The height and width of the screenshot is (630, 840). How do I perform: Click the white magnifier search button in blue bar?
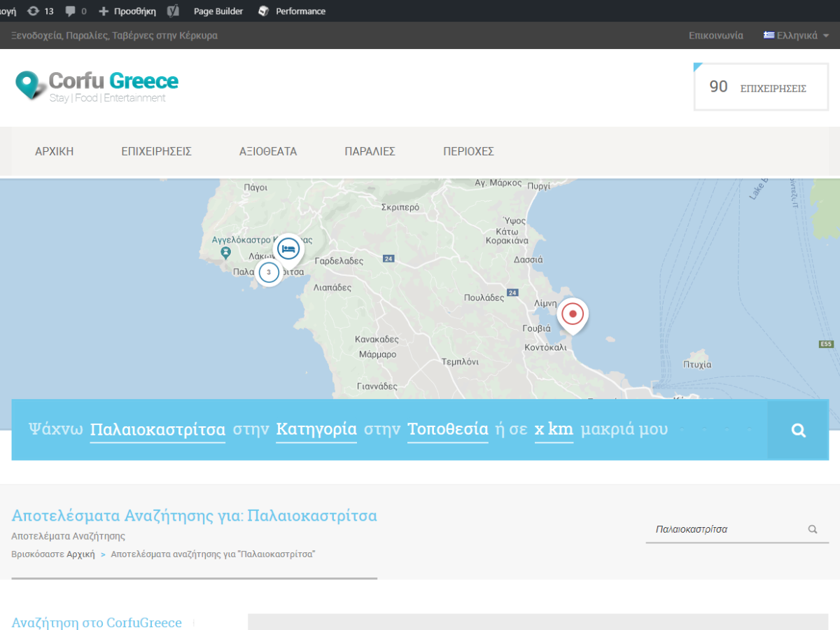click(x=798, y=430)
